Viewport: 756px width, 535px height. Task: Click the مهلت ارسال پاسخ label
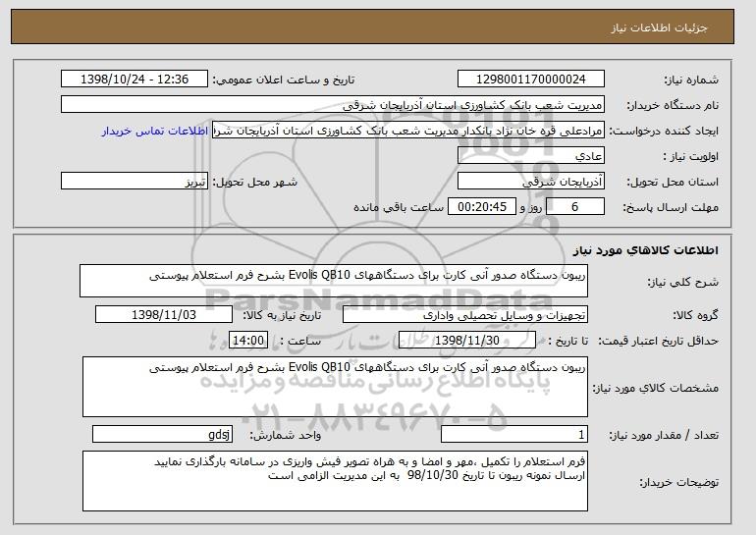(671, 208)
